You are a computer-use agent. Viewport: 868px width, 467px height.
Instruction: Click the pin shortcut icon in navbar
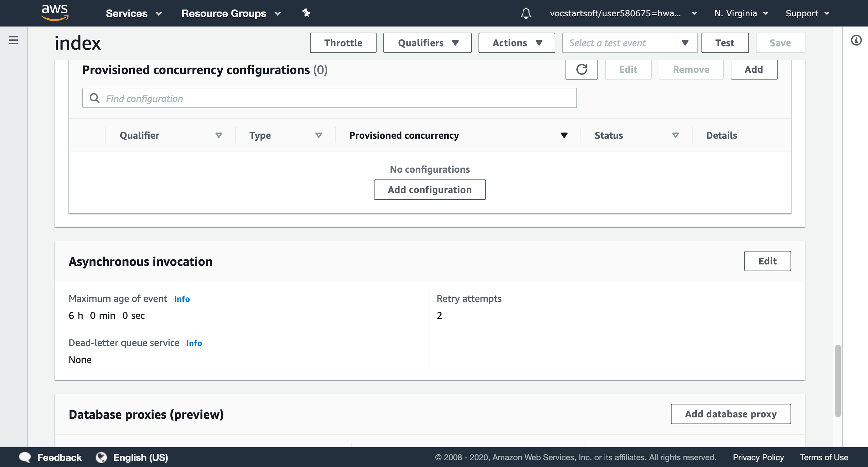[x=306, y=13]
